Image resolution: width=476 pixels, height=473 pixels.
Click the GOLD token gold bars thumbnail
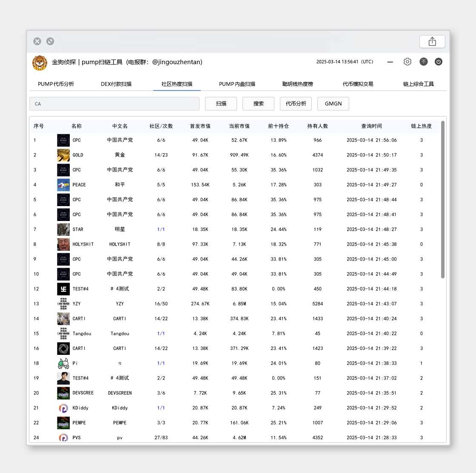tap(63, 155)
